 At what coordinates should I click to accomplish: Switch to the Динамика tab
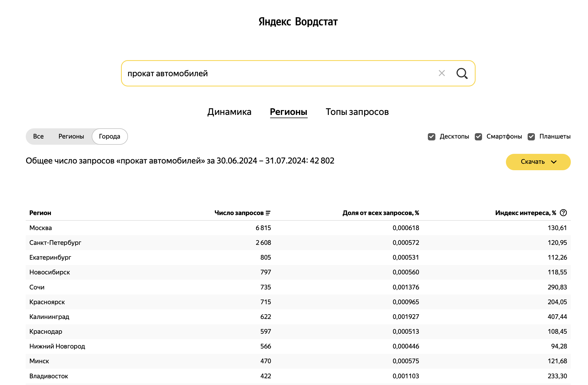coord(229,112)
